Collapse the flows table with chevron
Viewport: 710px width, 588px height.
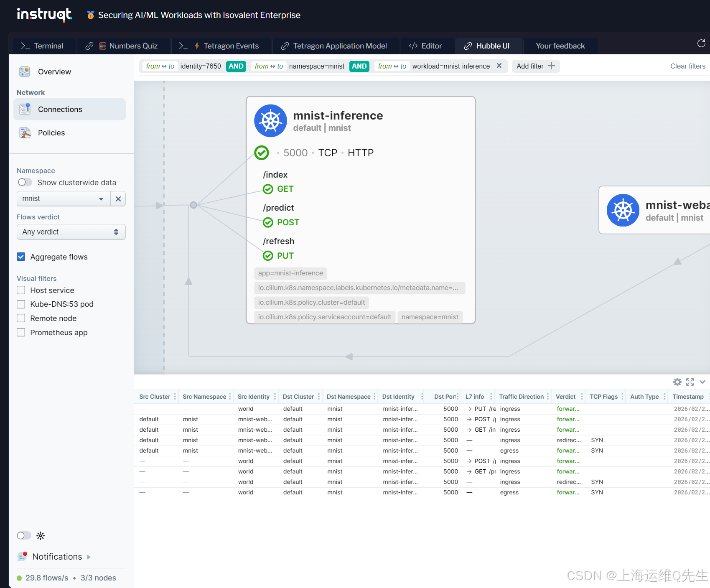(x=702, y=382)
